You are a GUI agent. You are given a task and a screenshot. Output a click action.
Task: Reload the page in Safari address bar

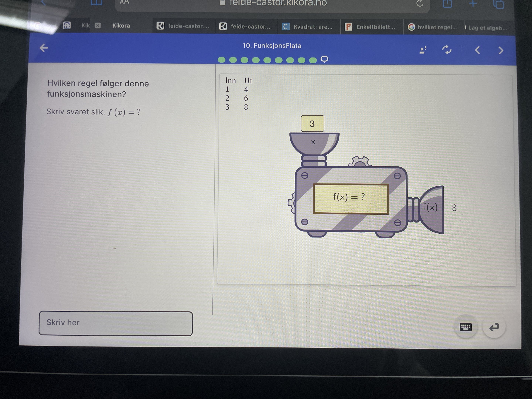click(420, 3)
